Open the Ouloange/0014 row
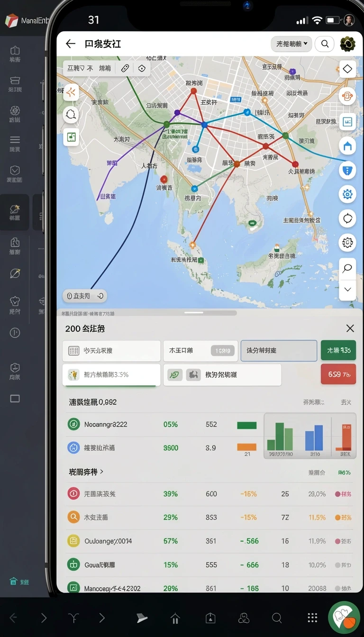Screen dimensions: 364x637 (210, 541)
